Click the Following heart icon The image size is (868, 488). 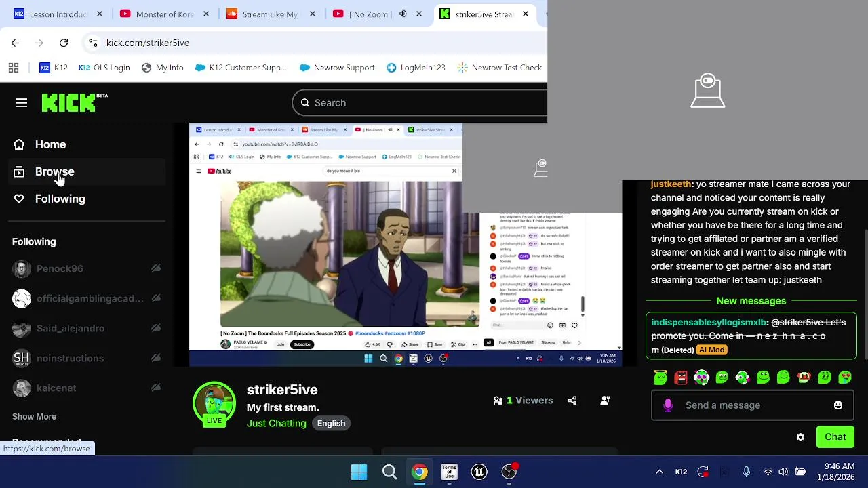tap(19, 199)
